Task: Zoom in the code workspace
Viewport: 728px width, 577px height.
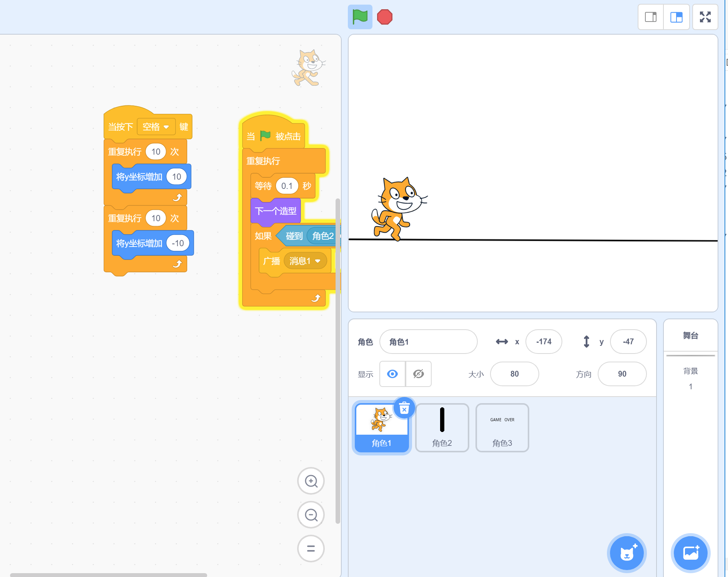Action: point(311,481)
